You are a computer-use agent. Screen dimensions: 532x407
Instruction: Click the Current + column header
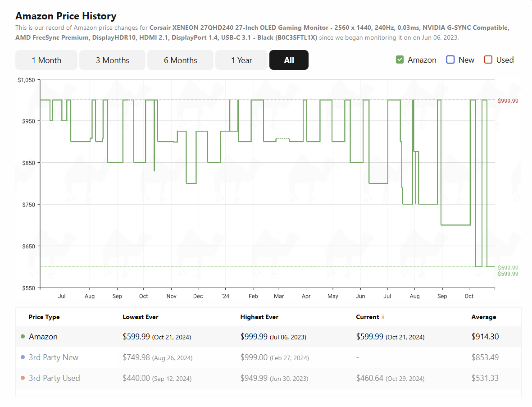370,317
